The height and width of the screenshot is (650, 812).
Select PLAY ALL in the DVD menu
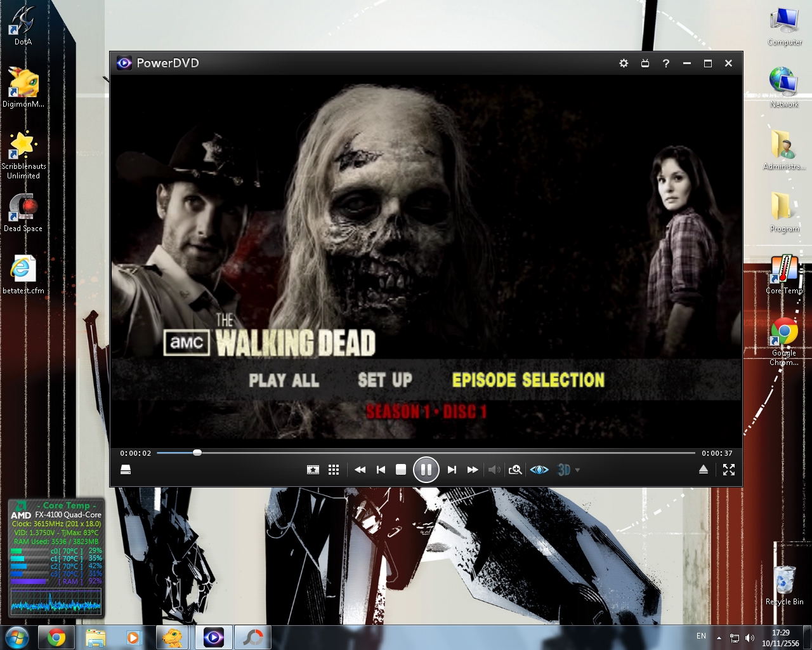point(284,380)
